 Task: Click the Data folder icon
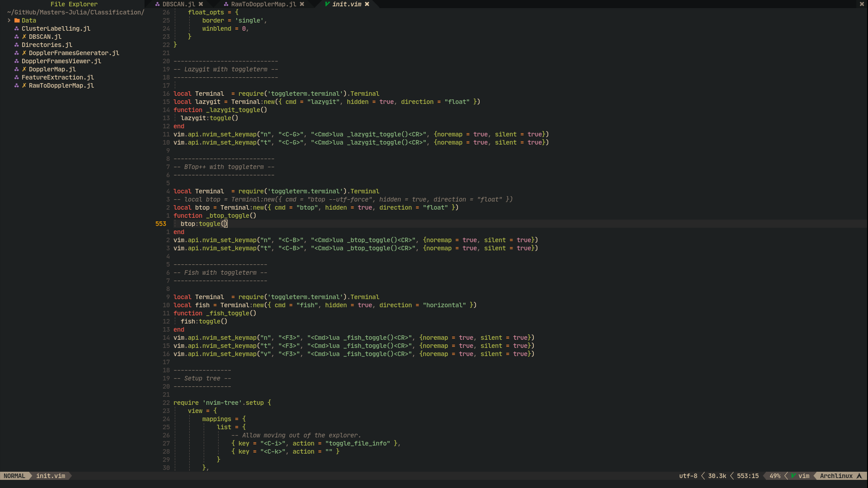click(17, 20)
